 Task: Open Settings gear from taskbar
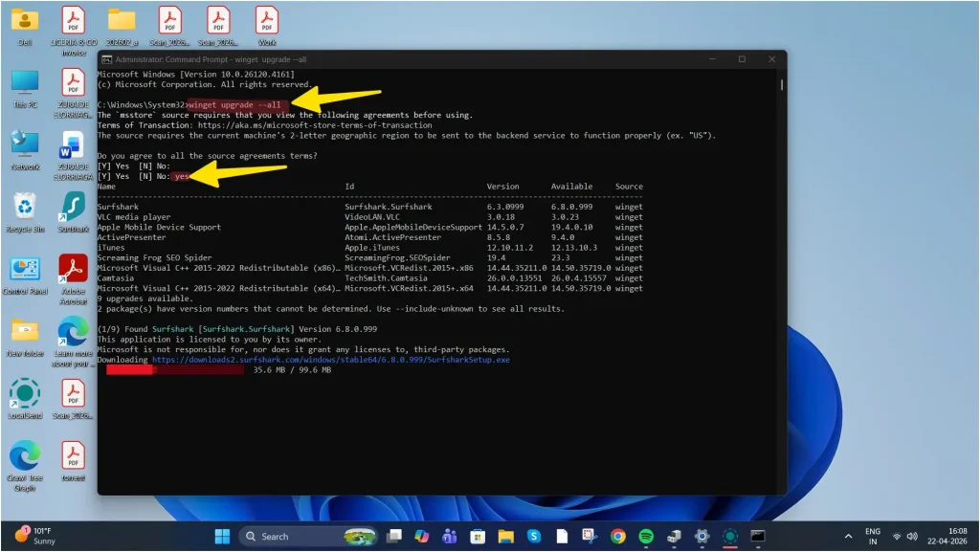coord(702,537)
